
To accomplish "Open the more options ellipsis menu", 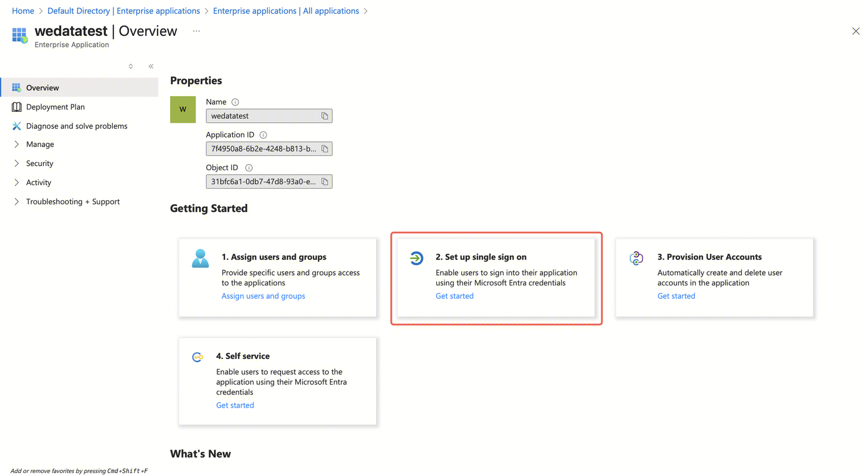I will 197,31.
